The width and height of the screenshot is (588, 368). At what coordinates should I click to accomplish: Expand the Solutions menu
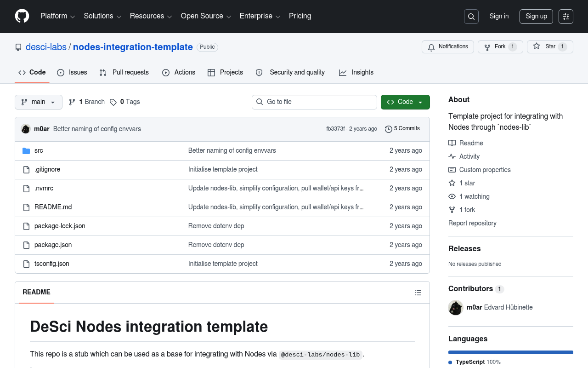coord(102,16)
